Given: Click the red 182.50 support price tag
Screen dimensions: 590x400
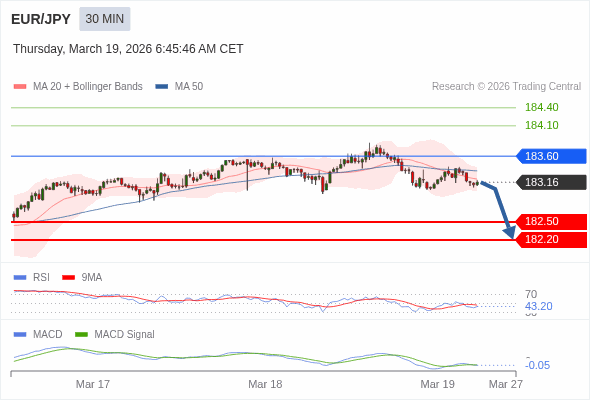Looking at the screenshot, I should pyautogui.click(x=551, y=222).
